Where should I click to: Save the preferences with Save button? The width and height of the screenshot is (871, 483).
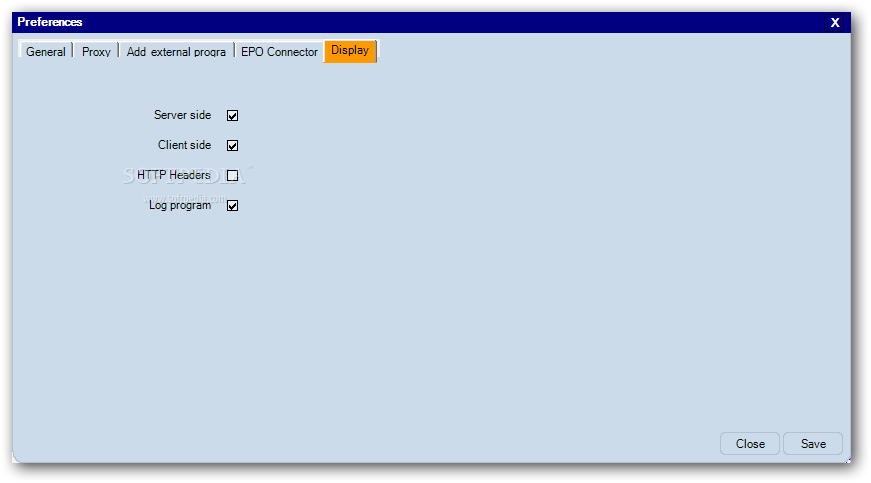click(x=813, y=444)
